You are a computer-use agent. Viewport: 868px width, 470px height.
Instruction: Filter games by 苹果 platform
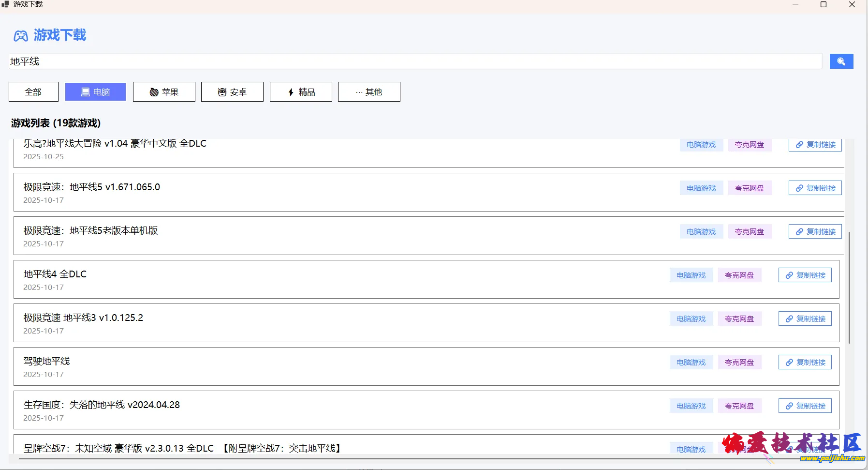tap(164, 92)
